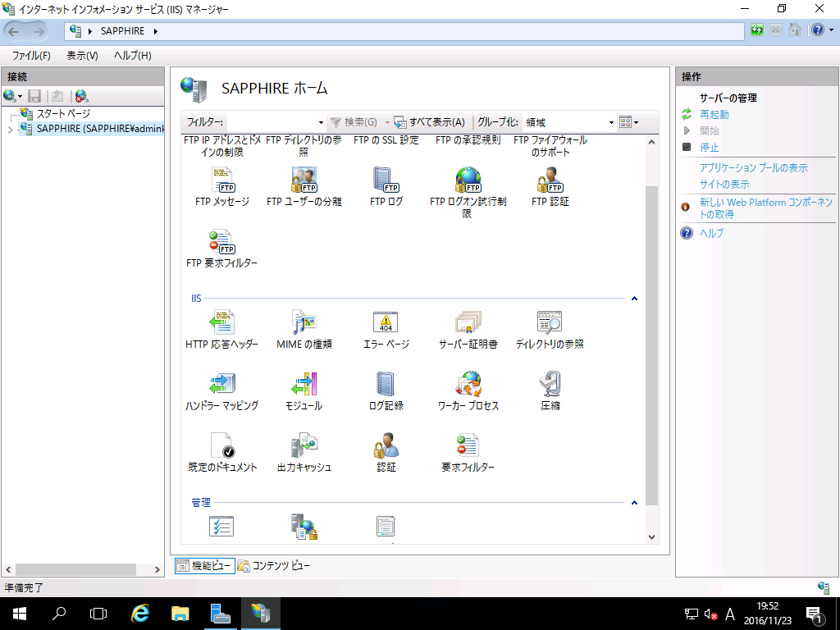840x630 pixels.
Task: Click the address bar SAPPHIRE breadcrumb
Action: point(123,31)
